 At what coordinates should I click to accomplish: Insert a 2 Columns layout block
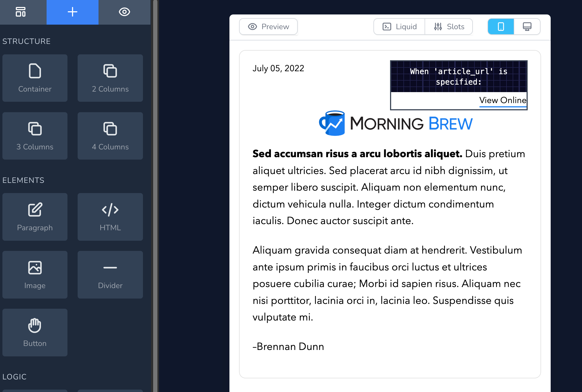[x=110, y=78]
